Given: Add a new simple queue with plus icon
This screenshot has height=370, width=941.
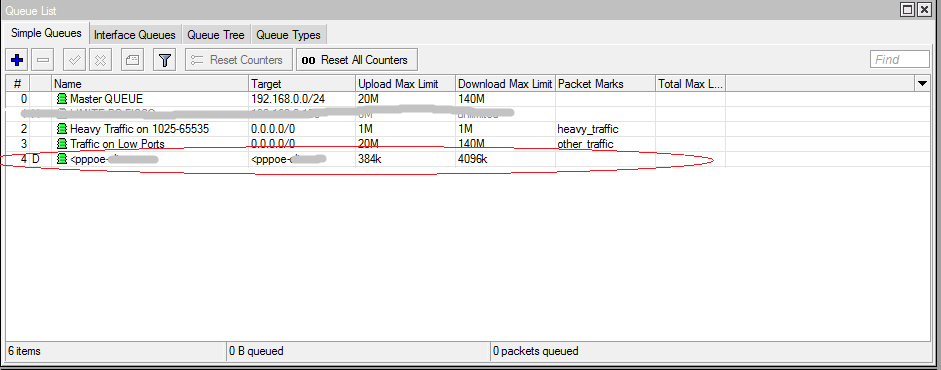Looking at the screenshot, I should [x=17, y=60].
